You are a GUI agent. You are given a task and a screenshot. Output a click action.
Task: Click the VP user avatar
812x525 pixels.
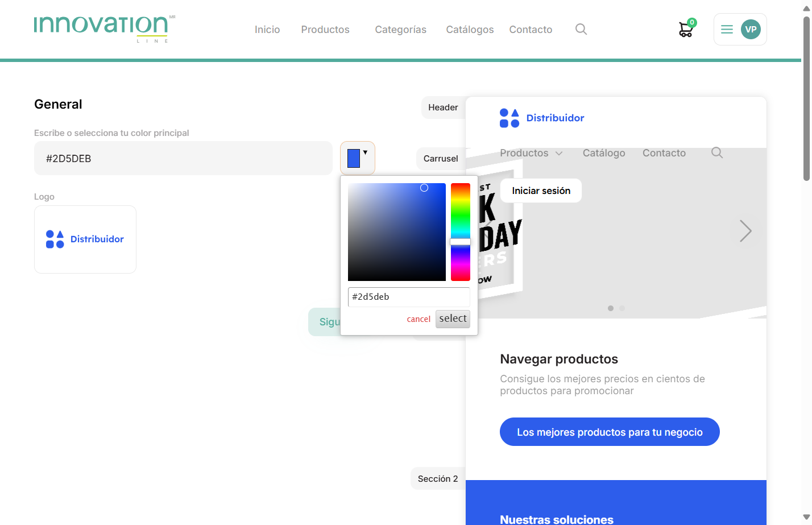pos(751,29)
